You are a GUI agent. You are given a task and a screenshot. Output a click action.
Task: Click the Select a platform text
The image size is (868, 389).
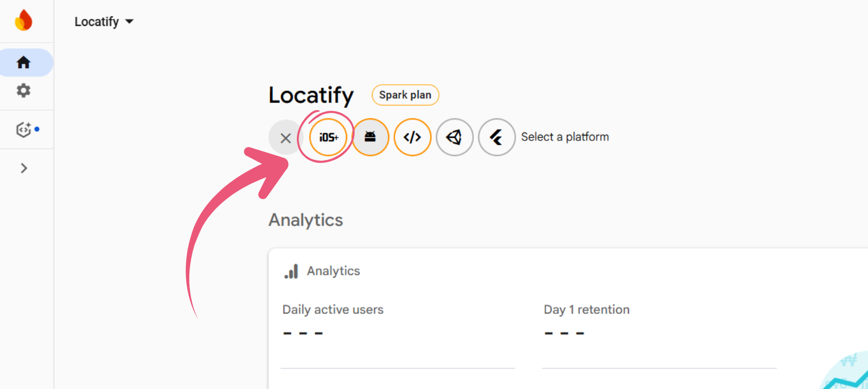click(x=565, y=137)
